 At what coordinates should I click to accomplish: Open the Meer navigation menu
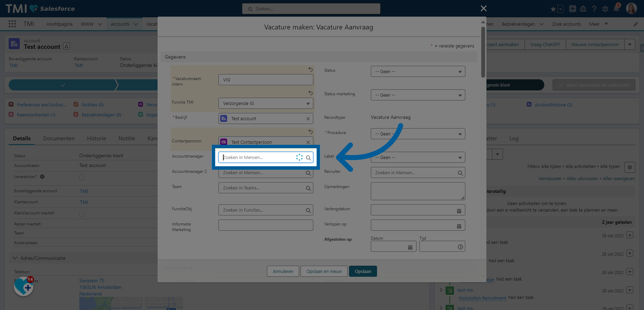click(x=598, y=24)
